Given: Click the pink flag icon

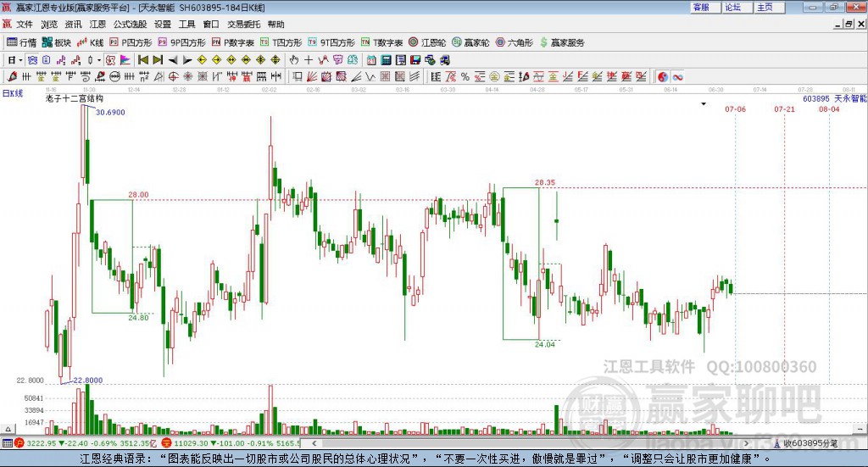Looking at the screenshot, I should tap(125, 60).
